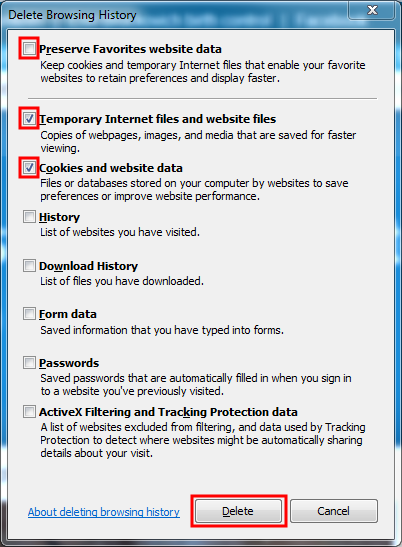Check ActiveX Filtering and Tracking Protection box
Screen dimensions: 402x547
coord(29,412)
